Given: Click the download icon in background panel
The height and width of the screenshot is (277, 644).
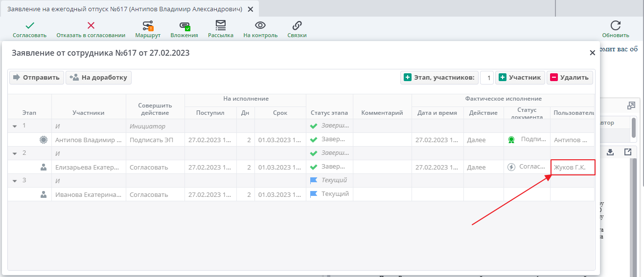Looking at the screenshot, I should click(610, 152).
